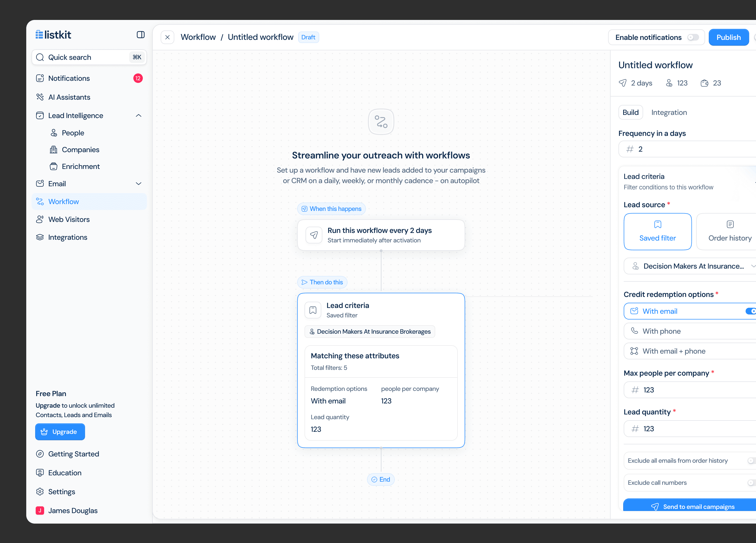Open Decision Makers At Insurance dropdown
Image resolution: width=756 pixels, height=543 pixels.
click(690, 266)
